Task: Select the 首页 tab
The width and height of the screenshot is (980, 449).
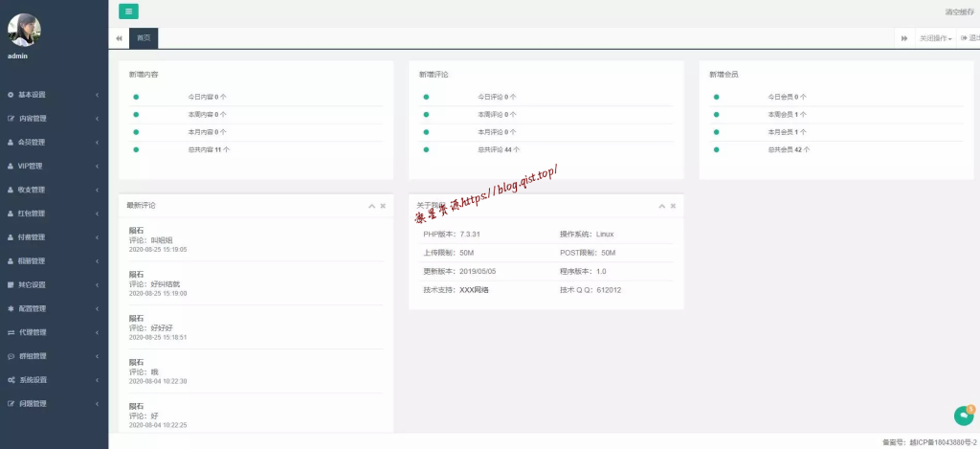Action: (x=144, y=38)
